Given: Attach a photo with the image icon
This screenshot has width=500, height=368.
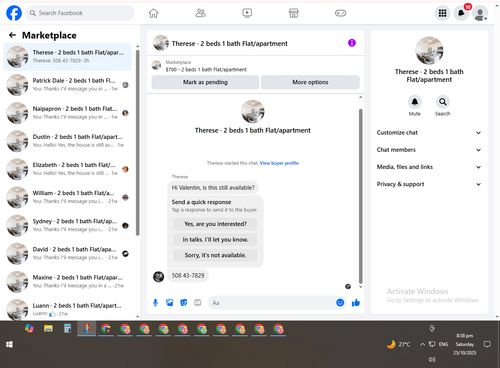Looking at the screenshot, I should click(x=170, y=303).
